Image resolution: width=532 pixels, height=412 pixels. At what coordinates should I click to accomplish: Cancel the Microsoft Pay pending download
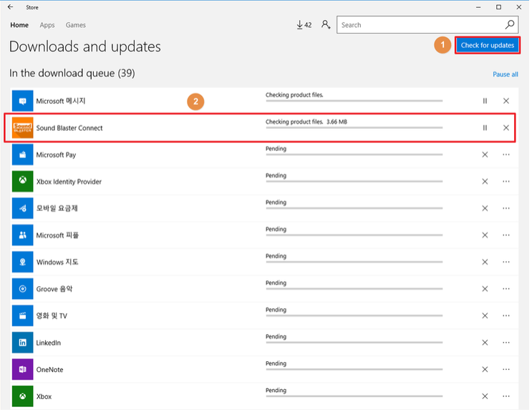coord(485,154)
